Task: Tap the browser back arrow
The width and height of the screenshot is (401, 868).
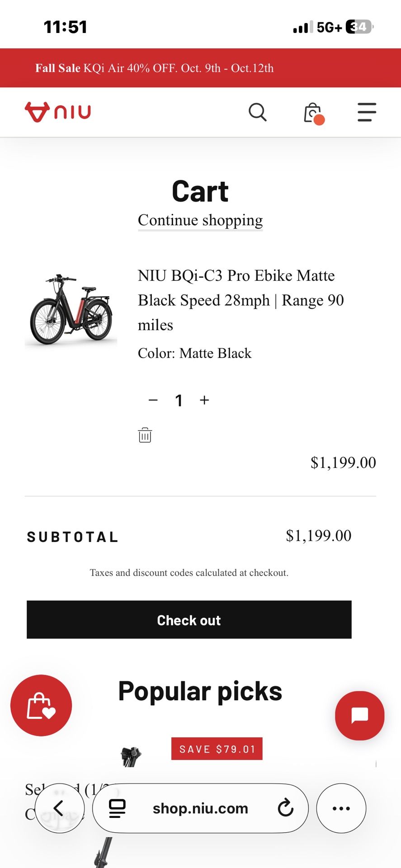Action: (59, 808)
